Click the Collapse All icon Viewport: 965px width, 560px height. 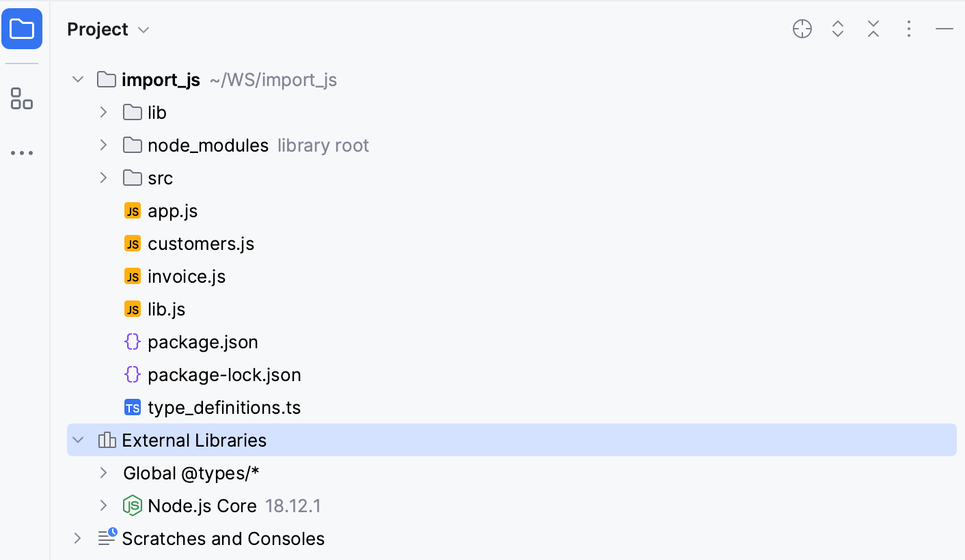coord(873,29)
